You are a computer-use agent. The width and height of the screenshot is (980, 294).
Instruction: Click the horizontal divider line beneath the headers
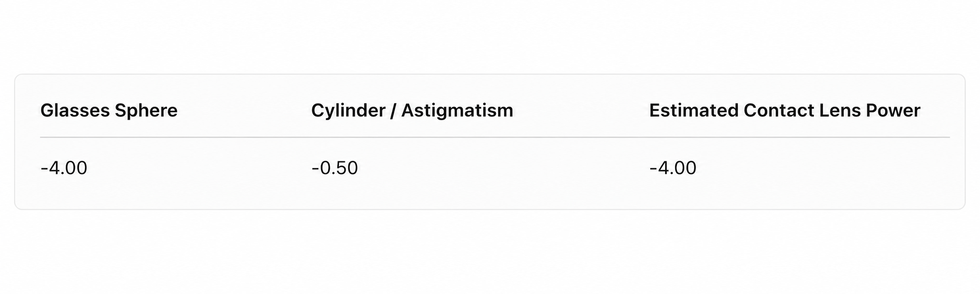[495, 137]
